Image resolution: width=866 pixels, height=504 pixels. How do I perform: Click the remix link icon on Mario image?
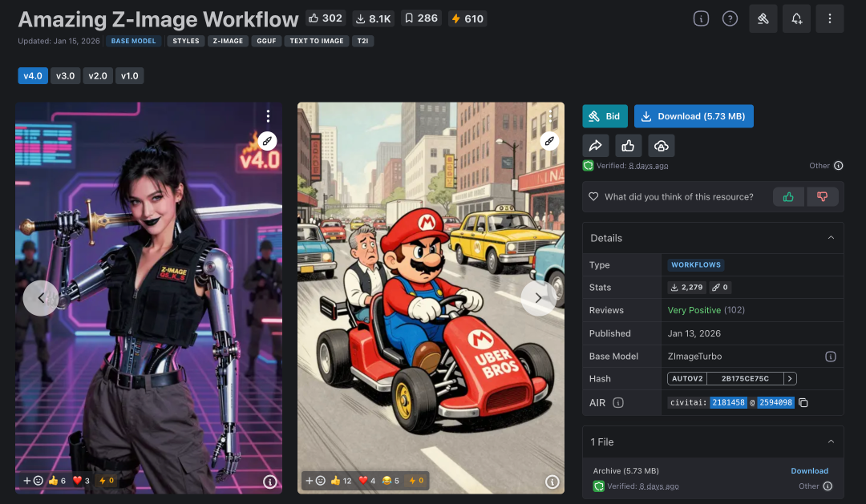tap(549, 141)
